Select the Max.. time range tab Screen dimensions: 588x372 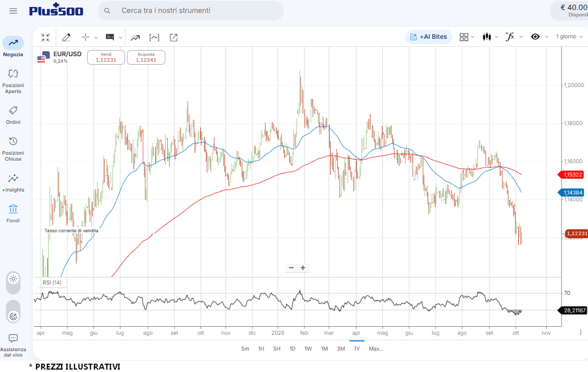pos(376,349)
